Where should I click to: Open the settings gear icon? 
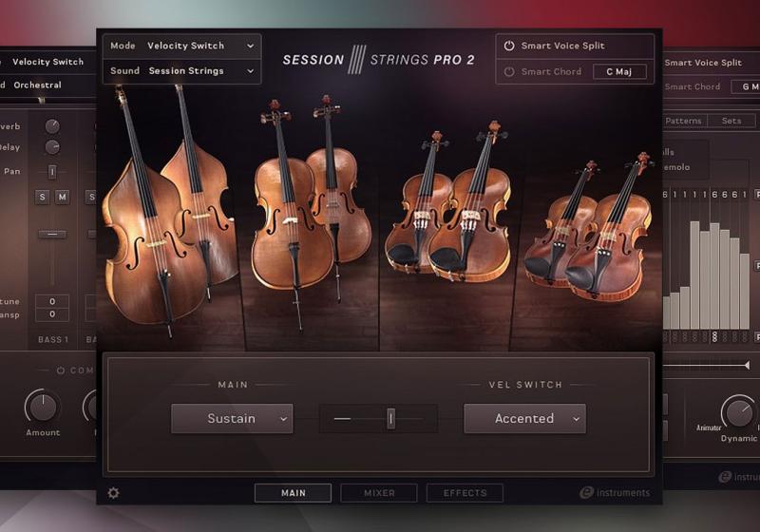(x=114, y=493)
